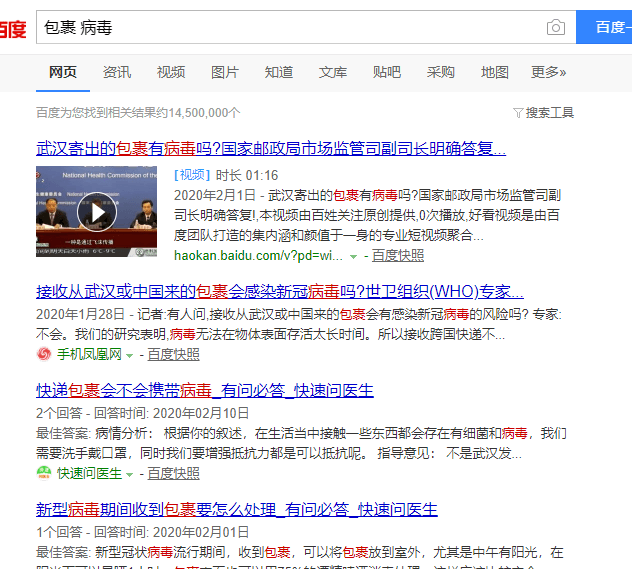This screenshot has width=632, height=569.
Task: Click the 最佳答案: 新型冠状病毒流行期间 snippet
Action: point(300,557)
